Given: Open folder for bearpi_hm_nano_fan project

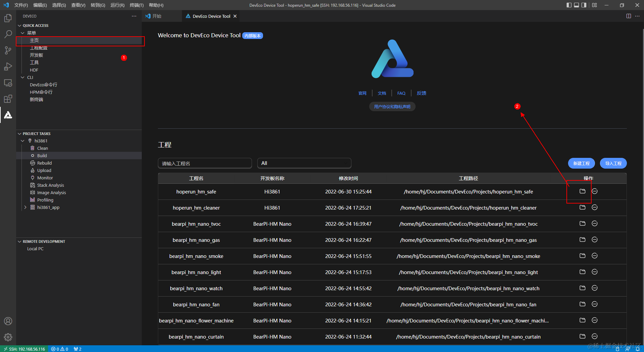Looking at the screenshot, I should click(x=583, y=304).
